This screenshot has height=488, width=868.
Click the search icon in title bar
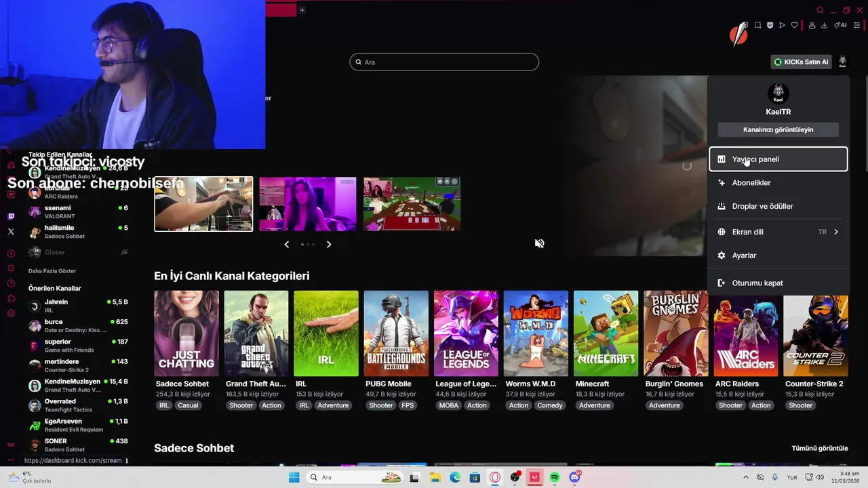click(x=820, y=10)
